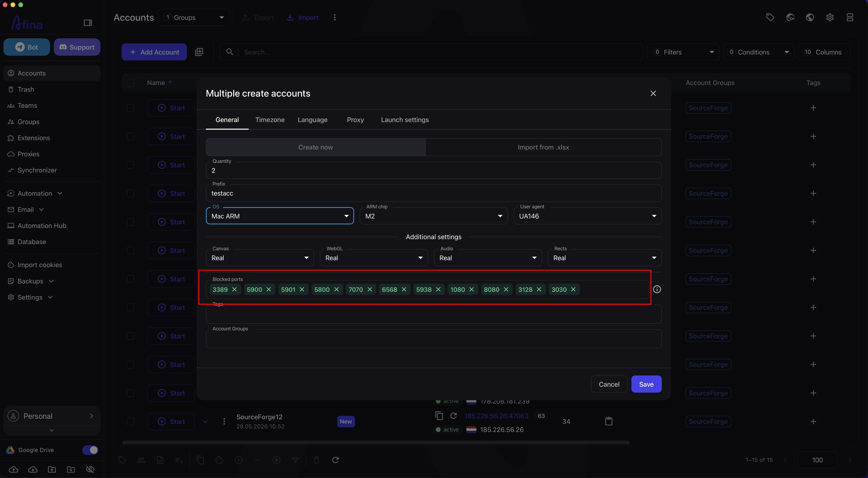Click the Add Account button
Screen dimensions: 868x478
(154, 52)
